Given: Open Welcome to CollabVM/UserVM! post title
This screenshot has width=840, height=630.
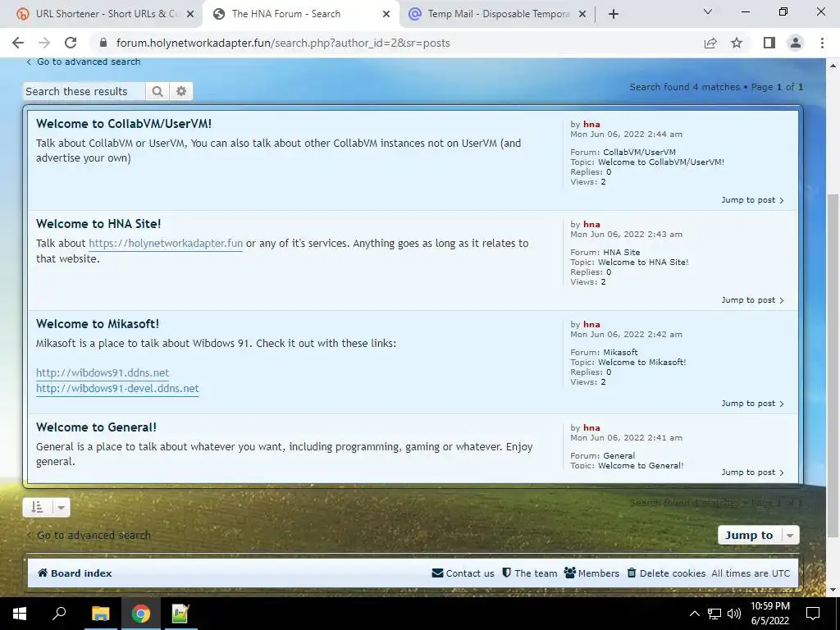Looking at the screenshot, I should (124, 124).
